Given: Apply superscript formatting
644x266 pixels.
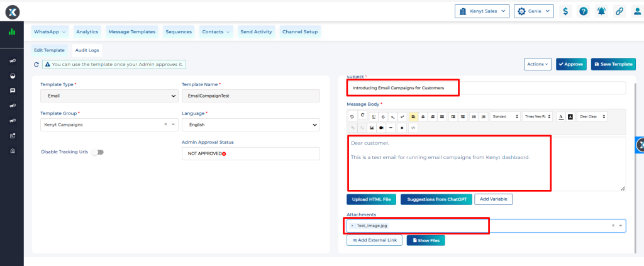Looking at the screenshot, I should pos(402,116).
